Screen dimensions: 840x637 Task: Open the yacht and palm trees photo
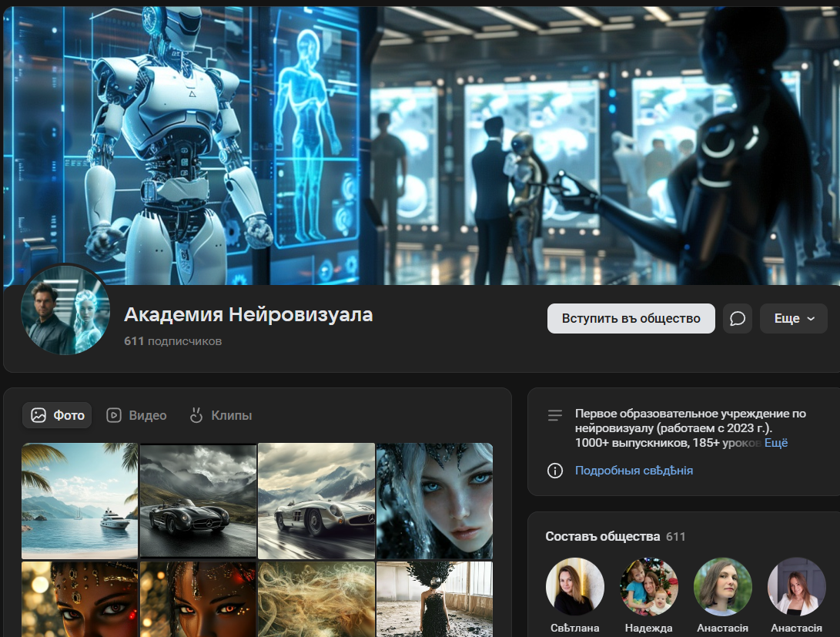79,501
